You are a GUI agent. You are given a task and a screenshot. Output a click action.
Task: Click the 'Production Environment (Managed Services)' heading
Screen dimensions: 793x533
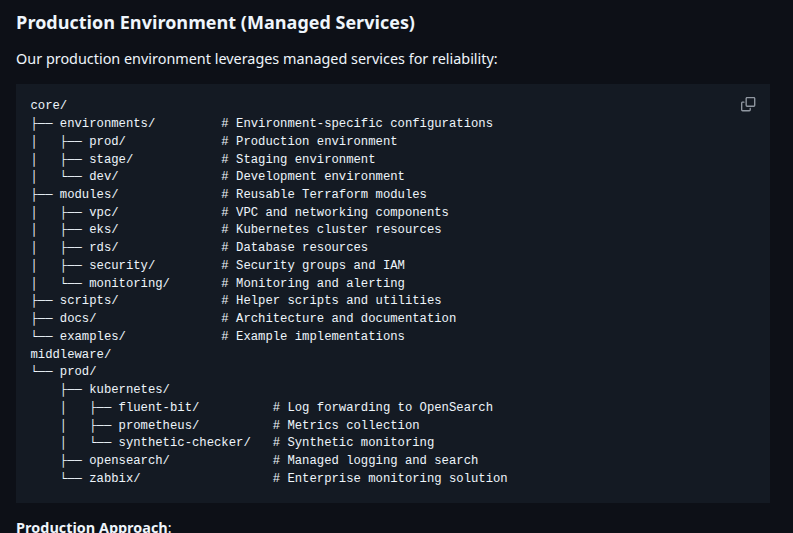215,23
